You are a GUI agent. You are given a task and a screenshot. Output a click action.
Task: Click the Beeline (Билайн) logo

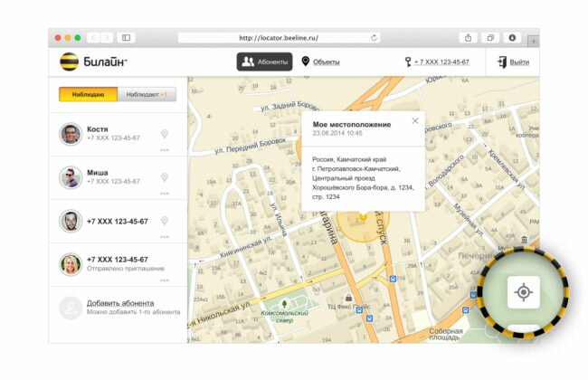point(93,62)
